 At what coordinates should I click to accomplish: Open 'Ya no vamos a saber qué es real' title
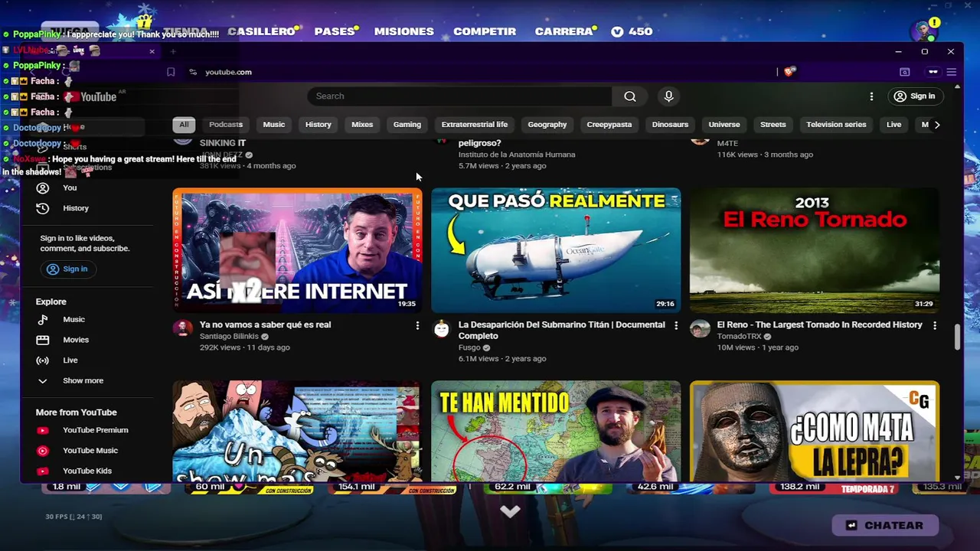[x=265, y=325]
